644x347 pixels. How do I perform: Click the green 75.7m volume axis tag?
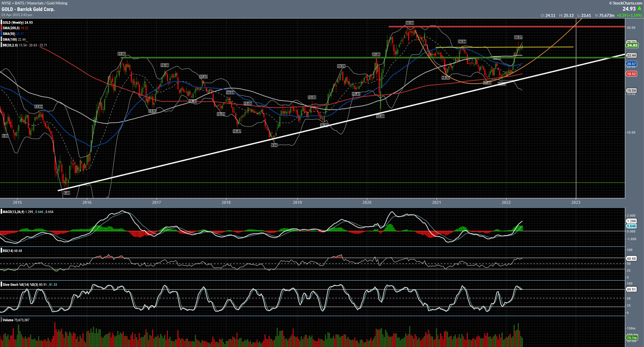(632, 338)
